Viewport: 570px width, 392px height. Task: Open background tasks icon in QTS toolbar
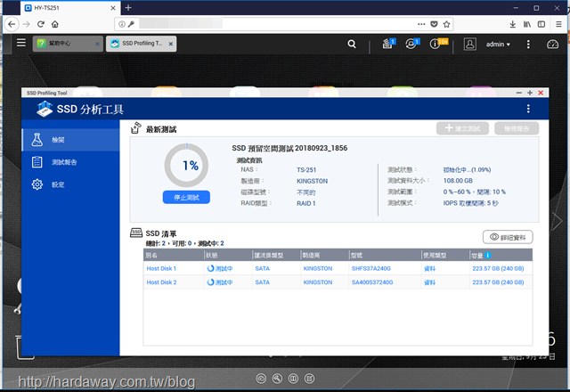coord(388,44)
